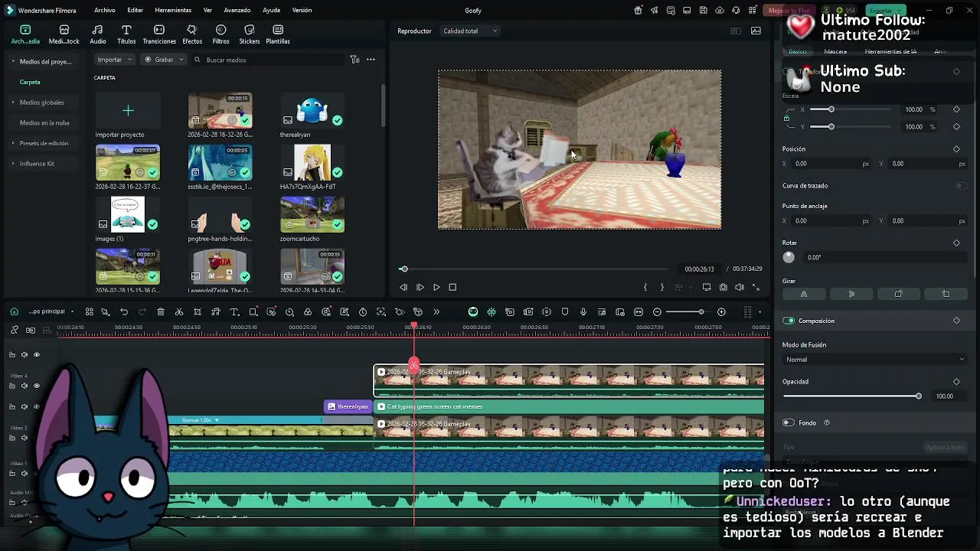Select Medios en la nube

44,122
